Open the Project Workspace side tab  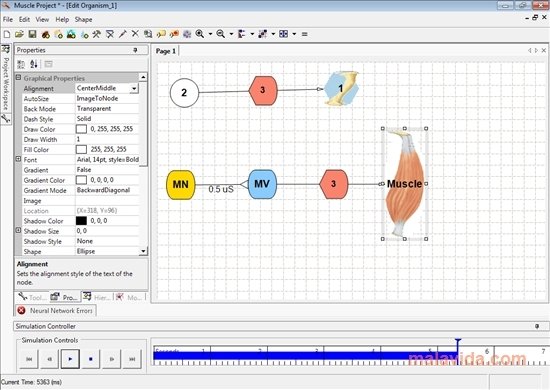(6, 79)
